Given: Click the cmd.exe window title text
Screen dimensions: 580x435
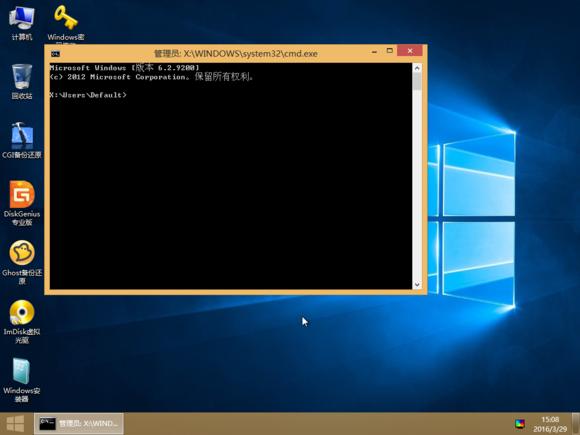Looking at the screenshot, I should click(236, 54).
